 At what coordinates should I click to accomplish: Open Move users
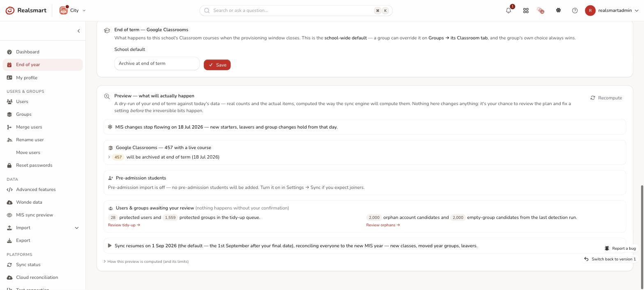pos(43,152)
